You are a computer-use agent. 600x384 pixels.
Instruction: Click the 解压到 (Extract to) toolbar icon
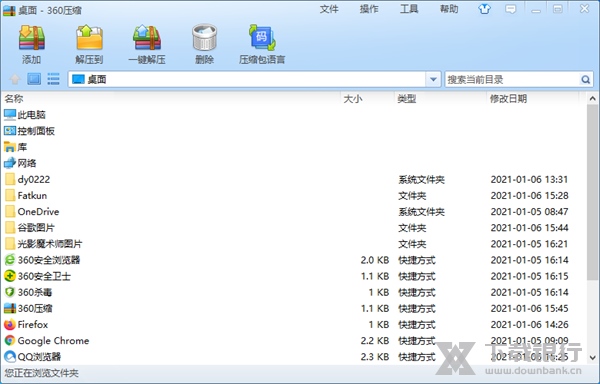coord(89,38)
